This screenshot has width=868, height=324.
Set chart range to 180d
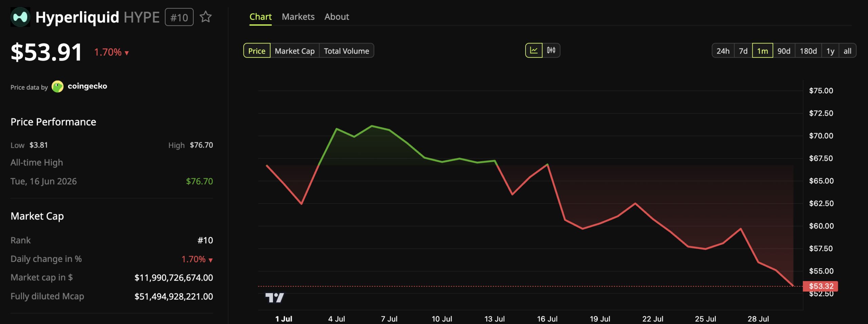808,51
